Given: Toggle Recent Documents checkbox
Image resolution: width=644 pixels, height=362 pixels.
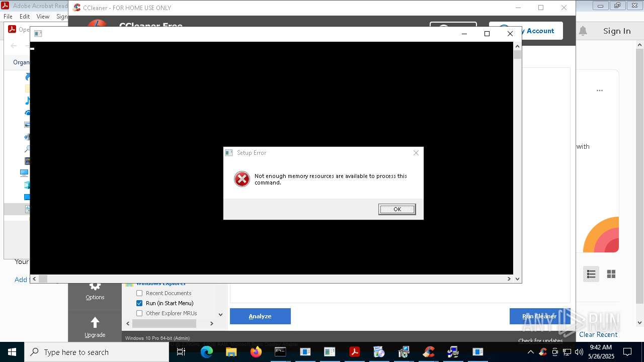Looking at the screenshot, I should pos(139,293).
